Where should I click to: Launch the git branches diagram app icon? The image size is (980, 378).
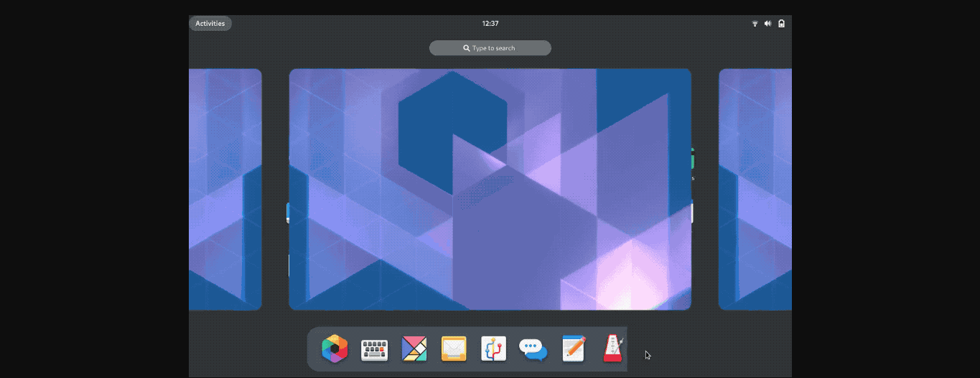pos(494,349)
